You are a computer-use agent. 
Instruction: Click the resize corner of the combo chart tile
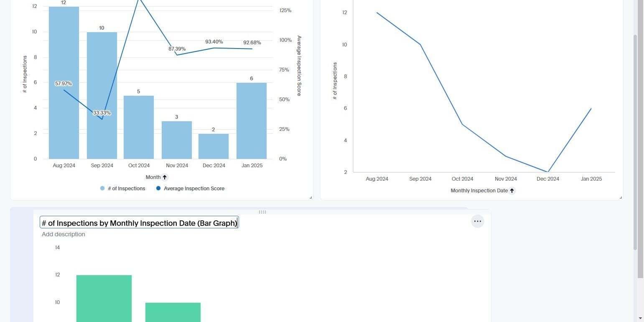(x=311, y=197)
